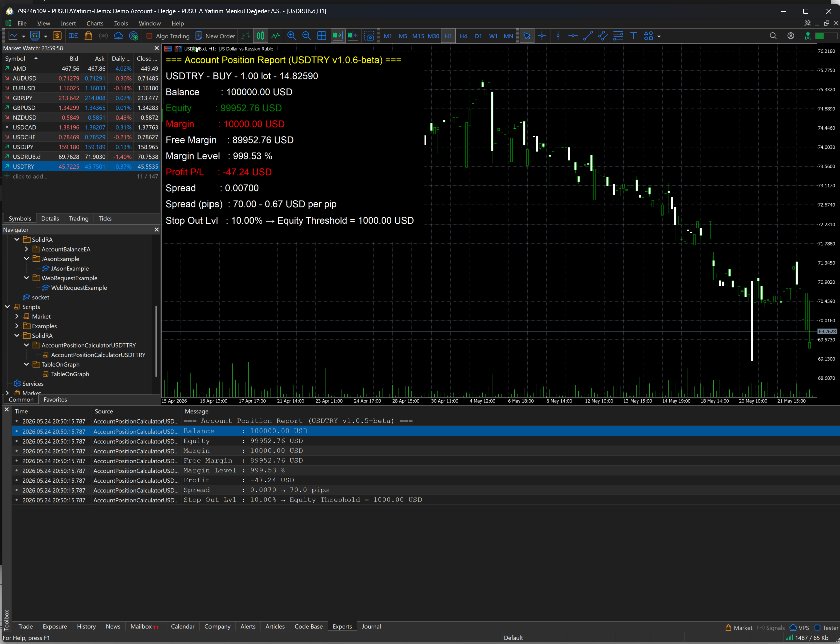Open the Insert menu
The image size is (840, 644).
pos(68,23)
